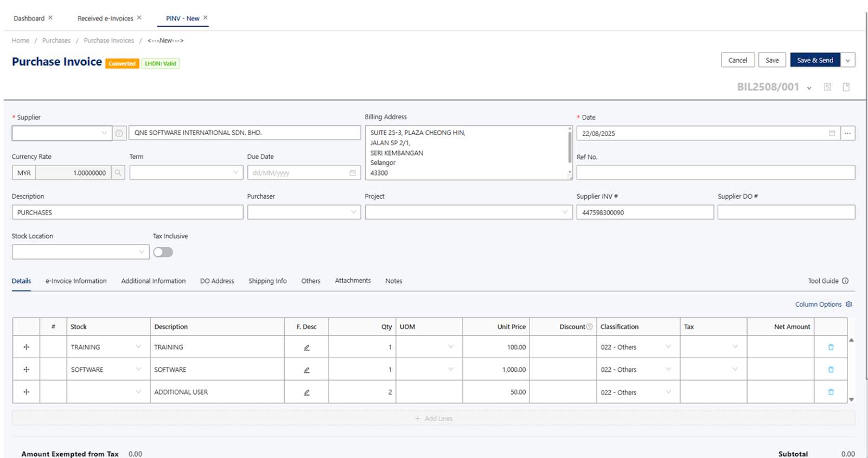This screenshot has width=868, height=458.
Task: Click the Column Options link
Action: 818,305
